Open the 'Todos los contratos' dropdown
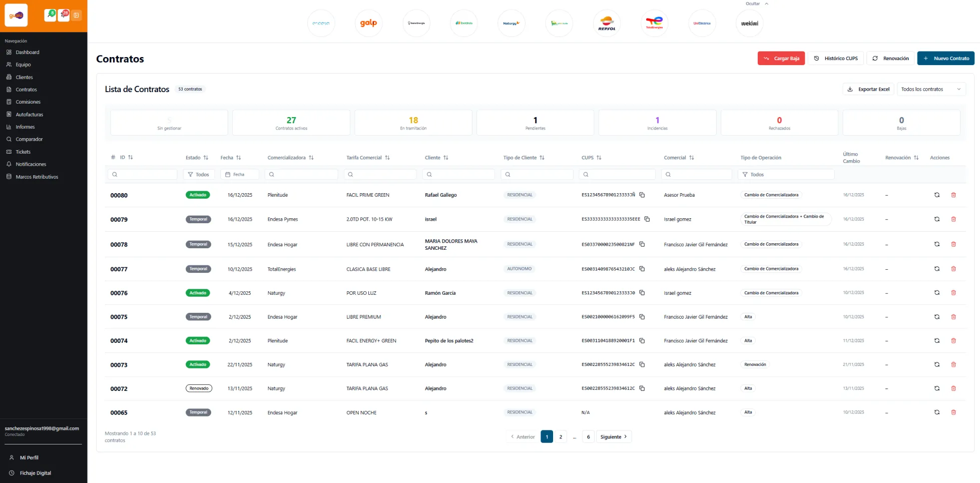 click(930, 89)
